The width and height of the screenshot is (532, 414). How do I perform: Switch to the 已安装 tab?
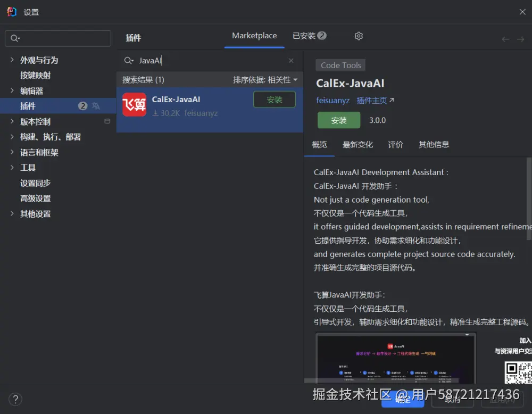coord(310,36)
